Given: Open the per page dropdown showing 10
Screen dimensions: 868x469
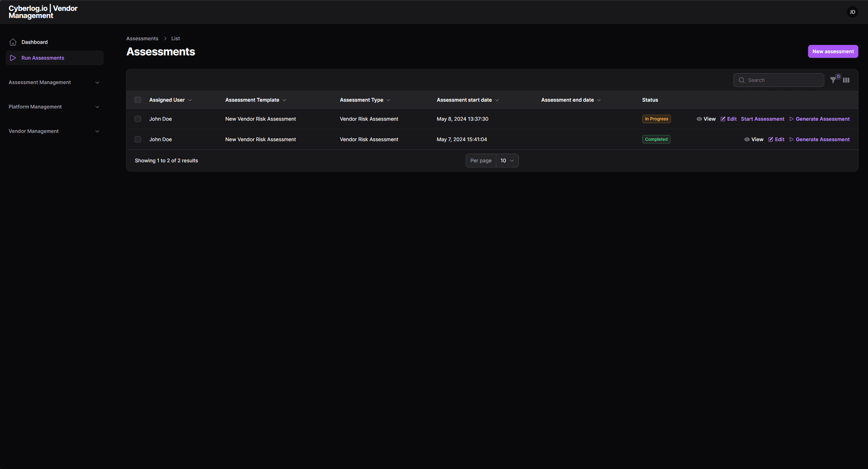Looking at the screenshot, I should [507, 160].
